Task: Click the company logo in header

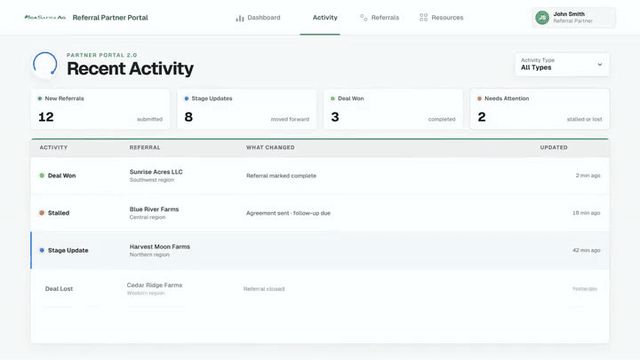Action: (45, 18)
